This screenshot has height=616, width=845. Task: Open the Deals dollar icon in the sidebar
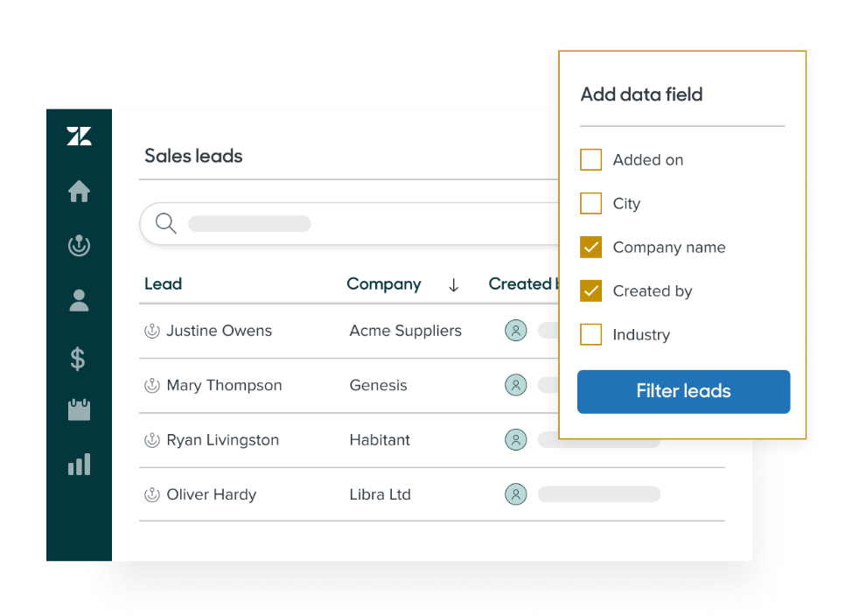click(x=78, y=359)
